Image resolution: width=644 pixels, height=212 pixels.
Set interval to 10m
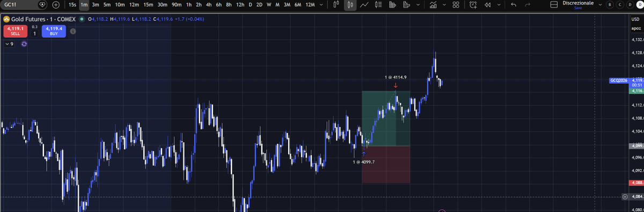pos(120,5)
